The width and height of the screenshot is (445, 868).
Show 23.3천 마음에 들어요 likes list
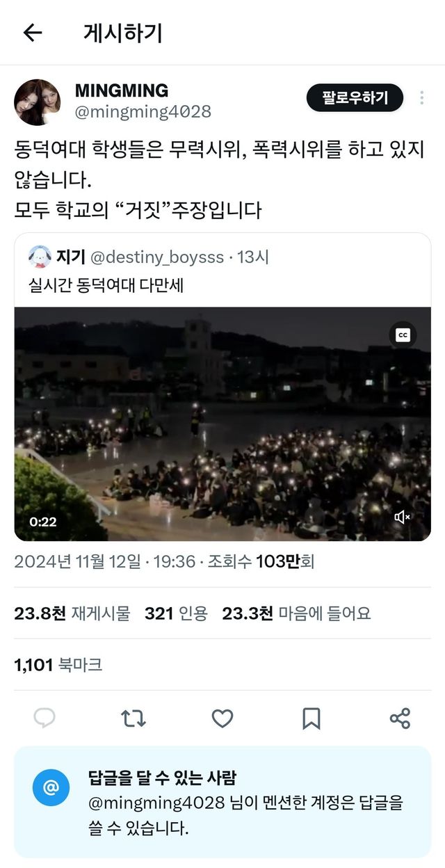(296, 613)
